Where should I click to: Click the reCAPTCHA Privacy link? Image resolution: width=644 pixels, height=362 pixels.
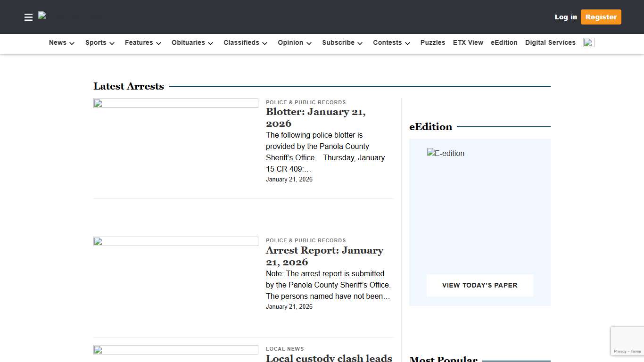(620, 351)
